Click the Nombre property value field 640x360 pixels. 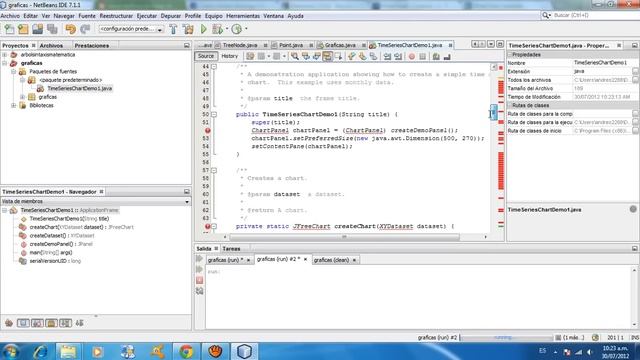(606, 63)
